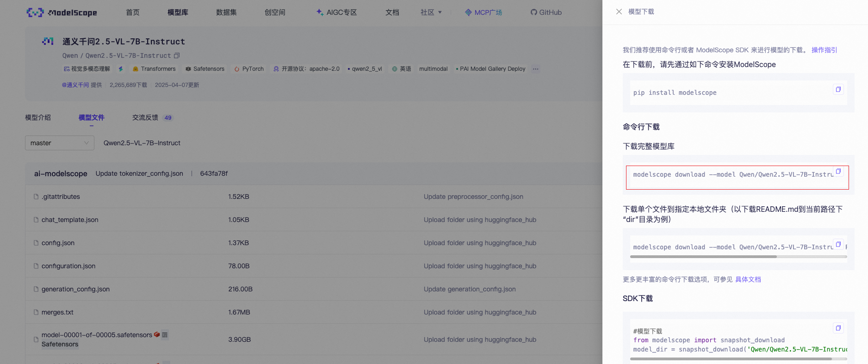The height and width of the screenshot is (364, 868).
Task: Open the 具体文档 link
Action: coord(748,279)
